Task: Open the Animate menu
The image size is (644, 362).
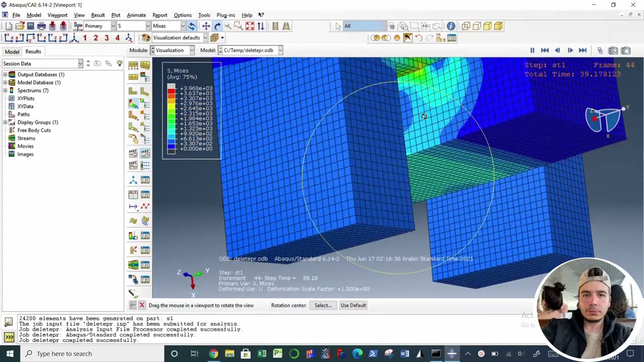Action: 136,15
